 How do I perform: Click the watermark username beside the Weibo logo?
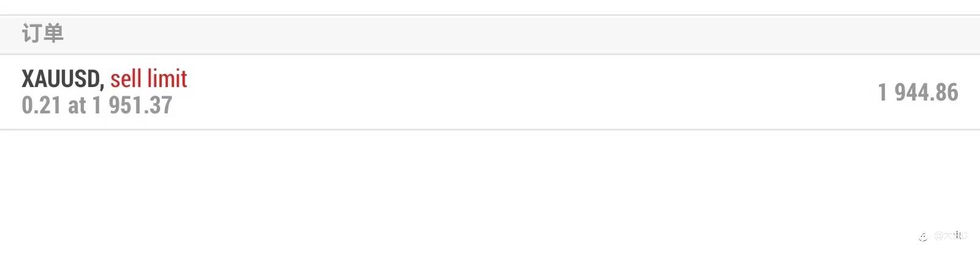[951, 236]
